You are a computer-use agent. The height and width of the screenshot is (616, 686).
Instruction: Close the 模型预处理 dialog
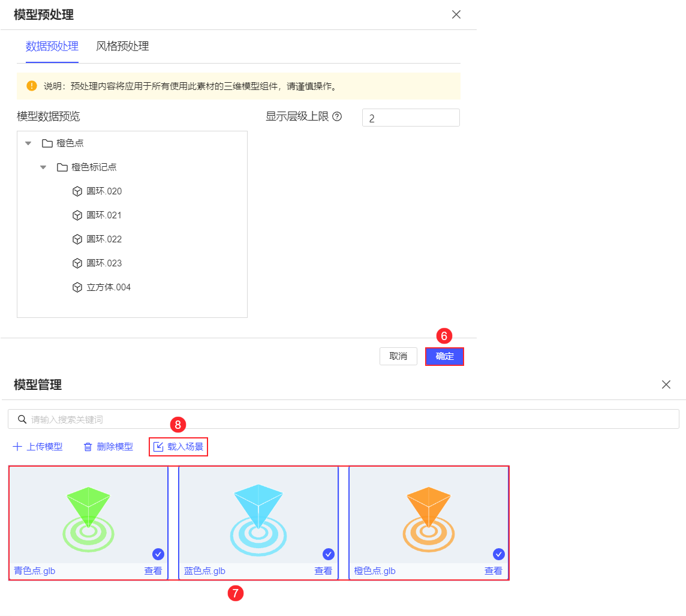point(456,14)
